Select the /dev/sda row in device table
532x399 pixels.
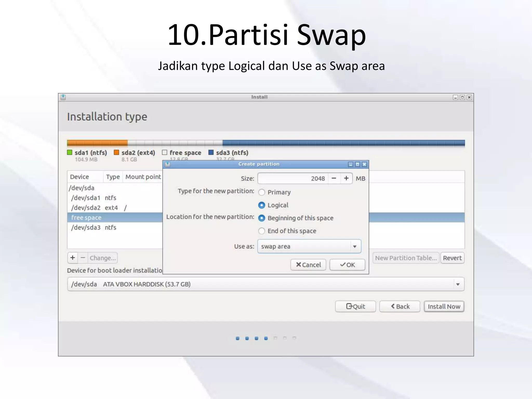[x=115, y=188]
